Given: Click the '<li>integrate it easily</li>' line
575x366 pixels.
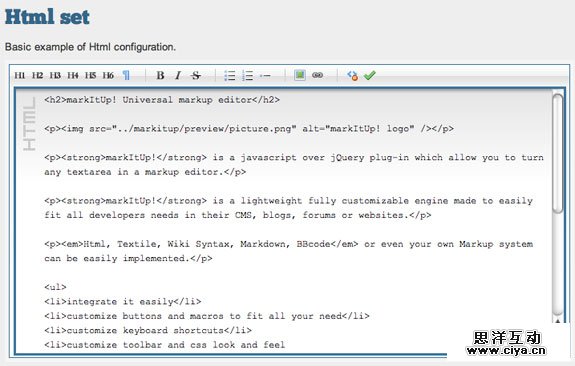Looking at the screenshot, I should (122, 301).
